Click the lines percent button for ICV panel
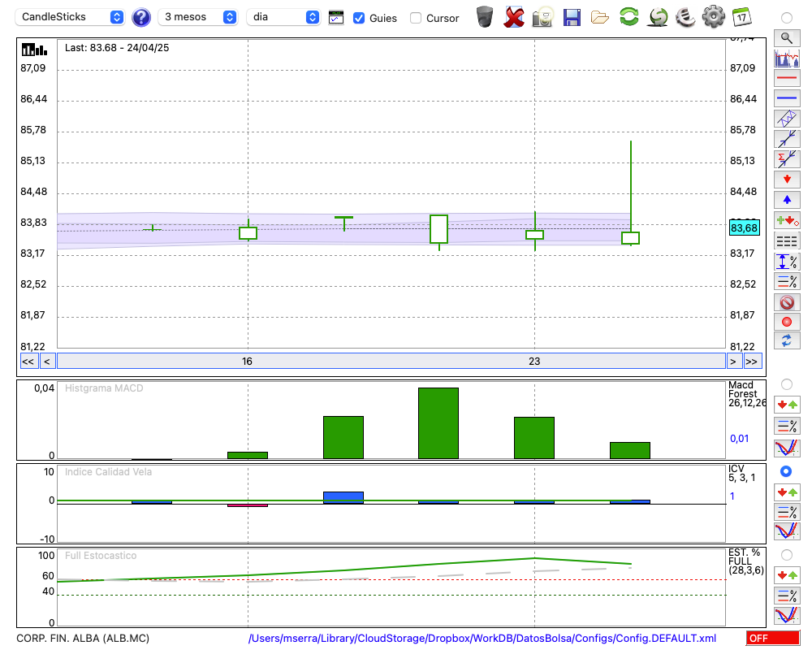The width and height of the screenshot is (812, 650). pos(787,512)
